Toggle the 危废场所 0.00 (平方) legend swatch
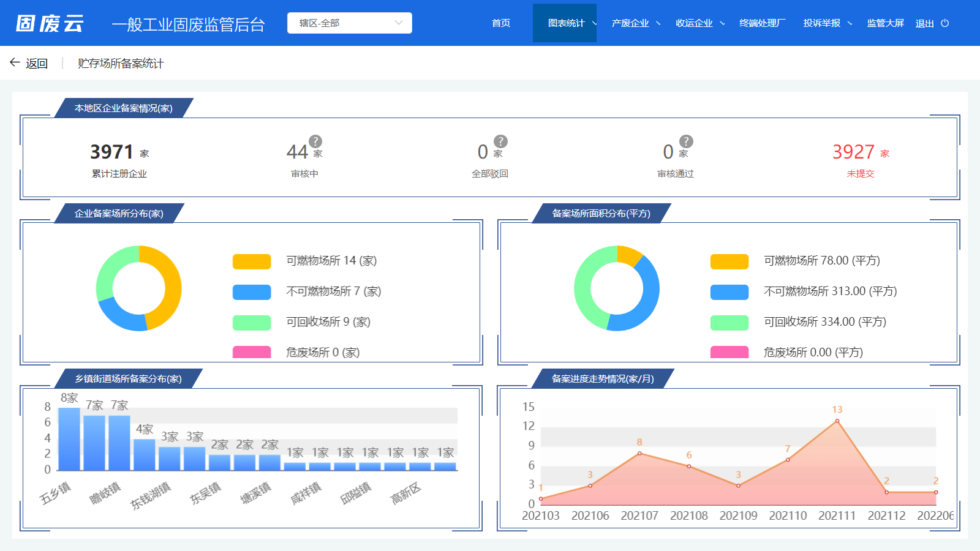 pyautogui.click(x=729, y=352)
